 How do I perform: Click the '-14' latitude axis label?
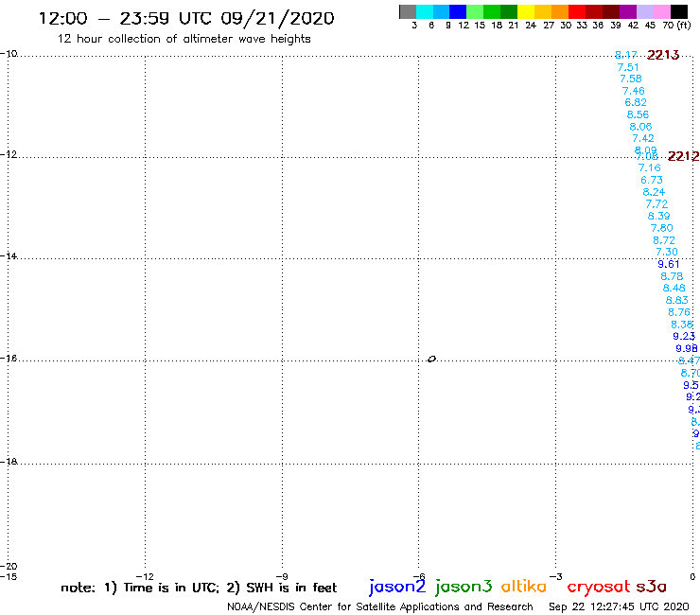tap(9, 255)
